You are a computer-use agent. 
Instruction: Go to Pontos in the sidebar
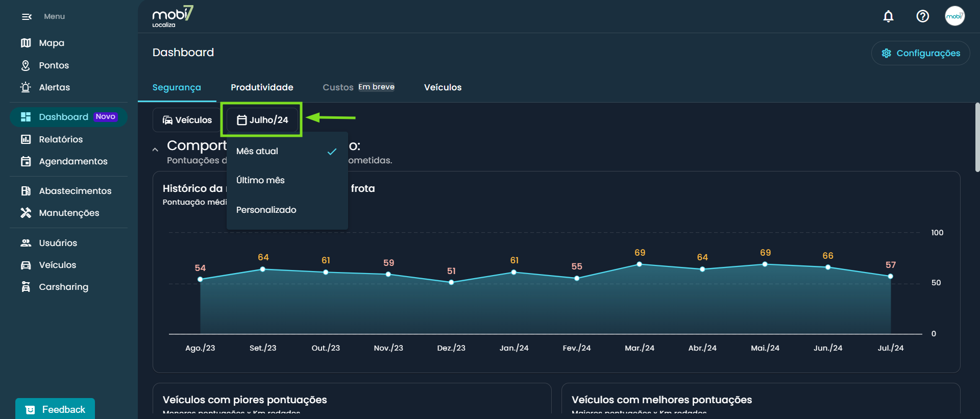[x=53, y=65]
